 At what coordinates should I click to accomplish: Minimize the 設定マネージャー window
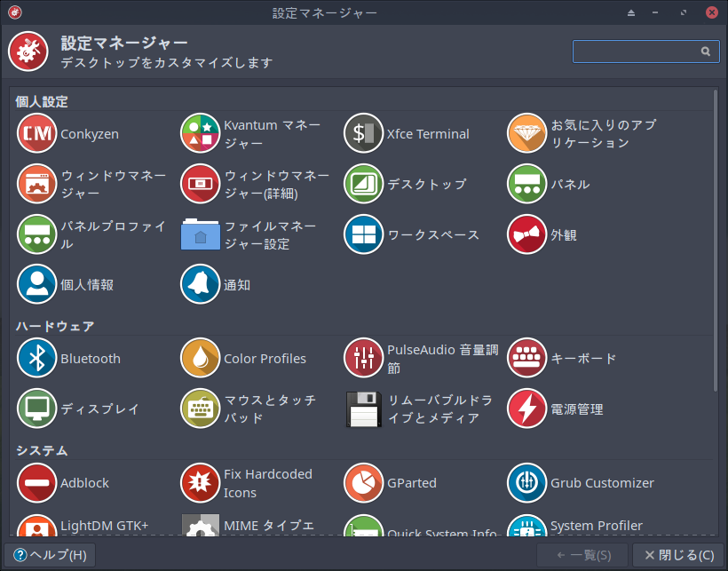pos(655,12)
